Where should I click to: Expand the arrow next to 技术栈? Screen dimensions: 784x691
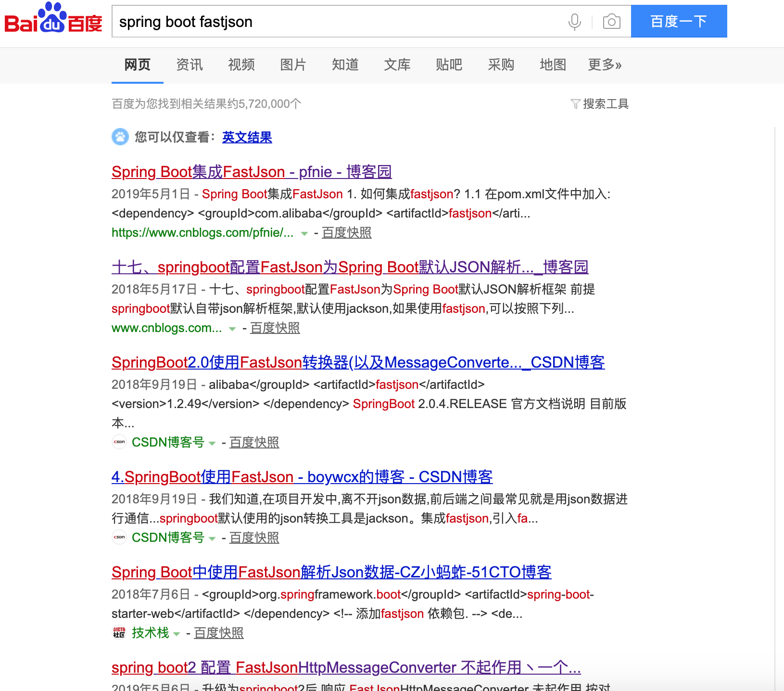[177, 634]
